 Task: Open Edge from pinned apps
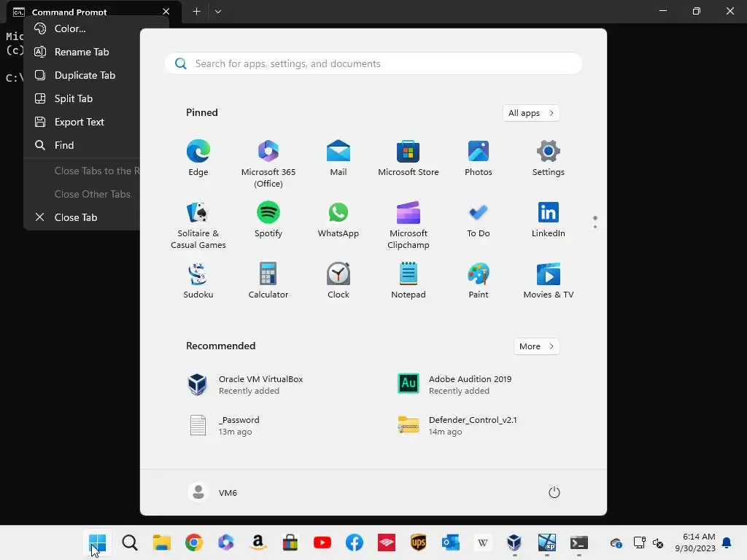[x=198, y=158]
